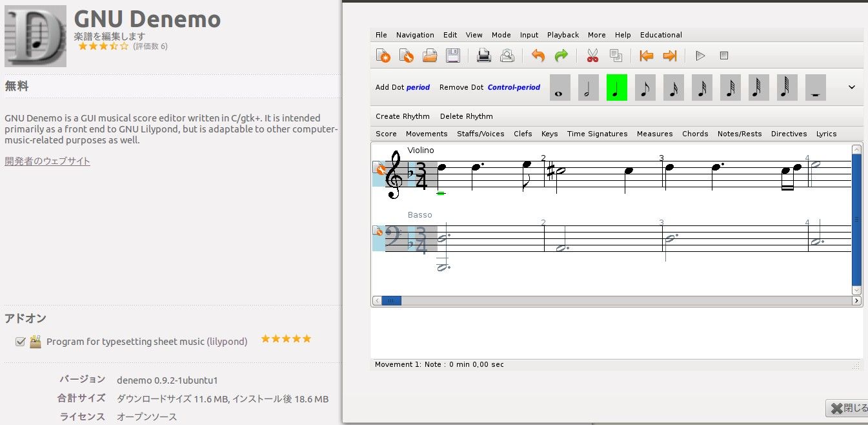
Task: Click the horizontal scrollbar right arrow
Action: click(x=857, y=300)
